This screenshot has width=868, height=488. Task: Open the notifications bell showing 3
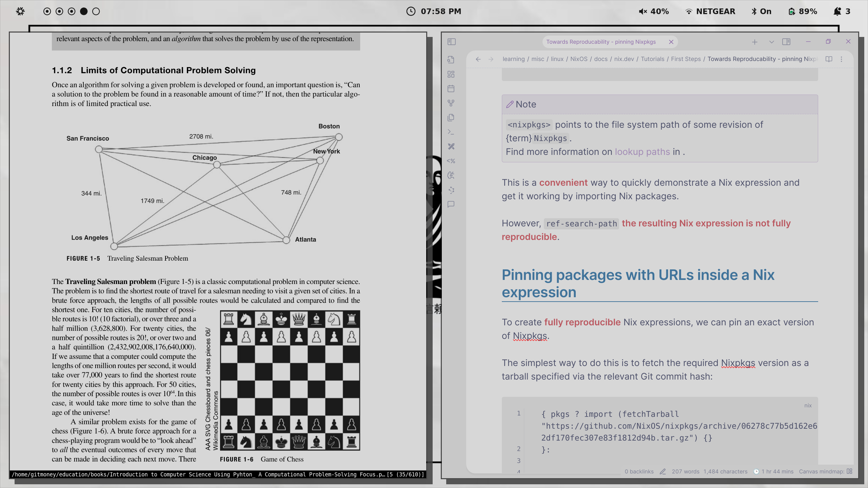(842, 11)
